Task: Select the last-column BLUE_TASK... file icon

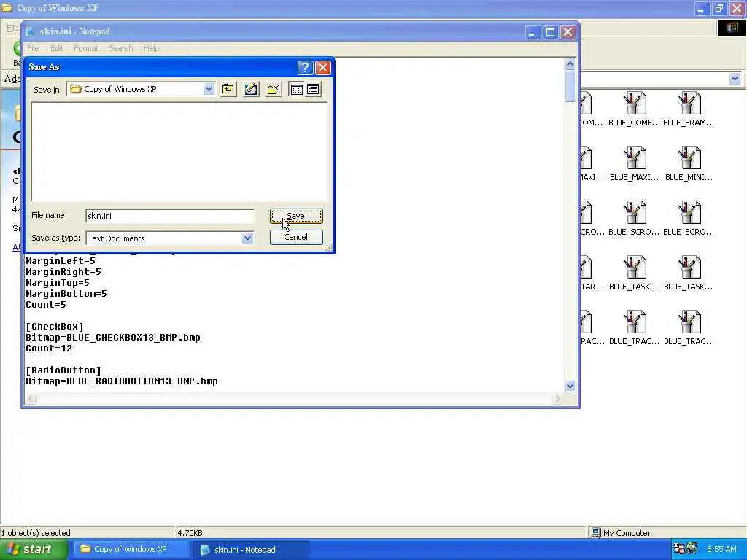Action: click(689, 274)
